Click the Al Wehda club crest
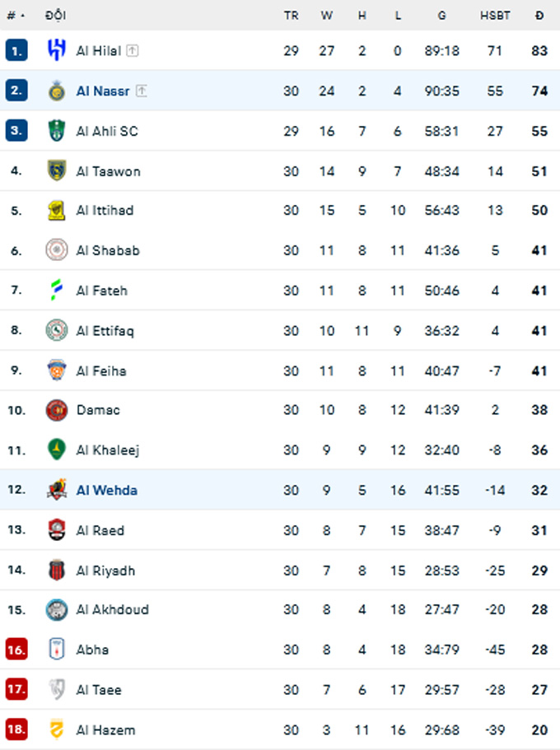The height and width of the screenshot is (750, 560). click(x=57, y=490)
